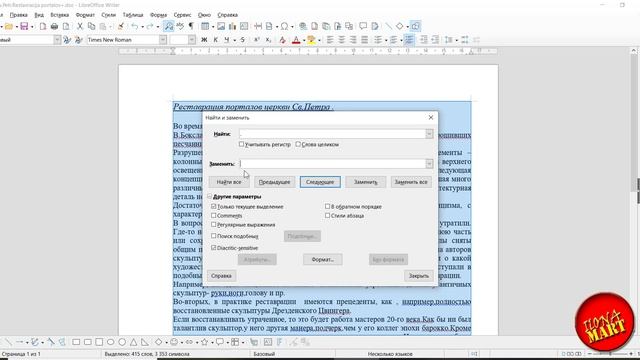Click the 'Предыдущее' button
Viewport: 640px width, 360px height.
[274, 182]
